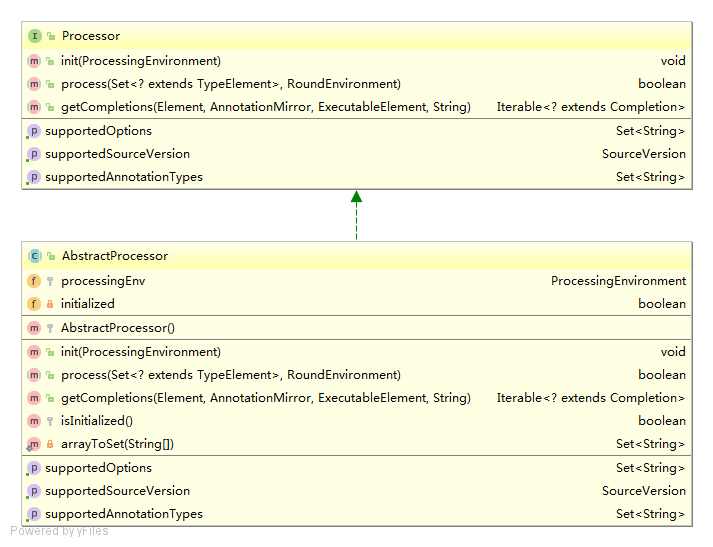Select the AbstractProcessor class title
Image resolution: width=713 pixels, height=547 pixels.
[115, 256]
